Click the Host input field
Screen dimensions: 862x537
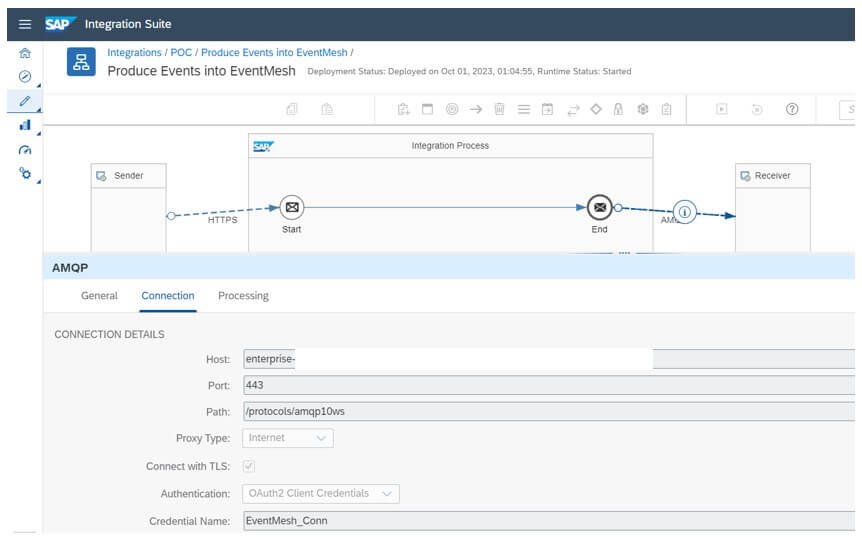pos(549,359)
